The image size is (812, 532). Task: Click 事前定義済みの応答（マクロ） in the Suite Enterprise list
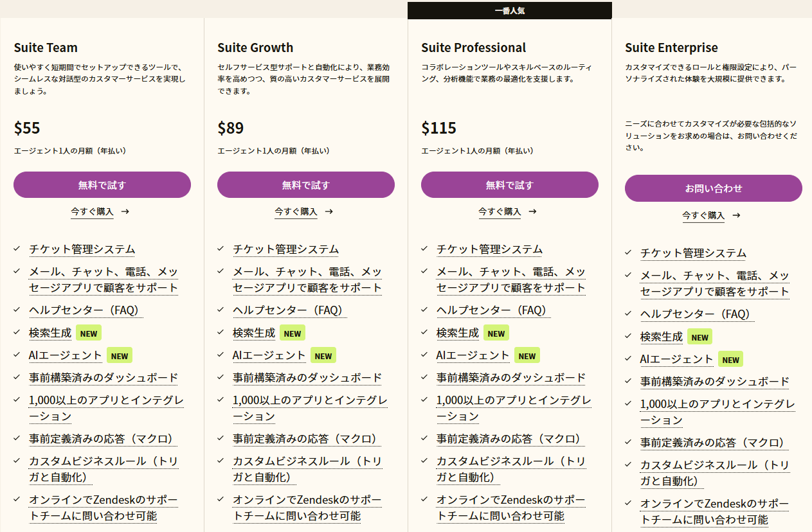pos(713,443)
